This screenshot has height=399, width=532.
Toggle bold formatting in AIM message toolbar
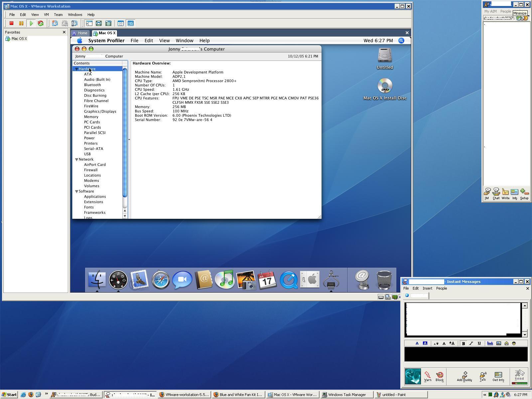pyautogui.click(x=463, y=343)
